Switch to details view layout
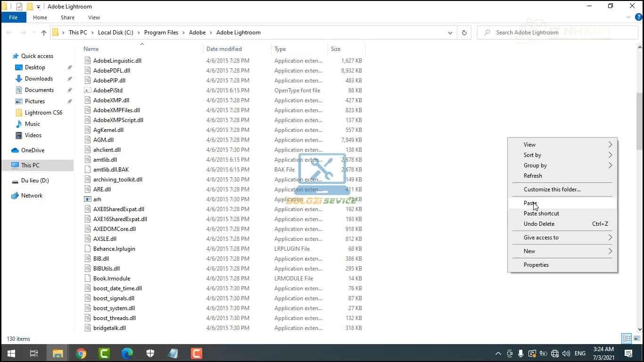 coord(627,338)
